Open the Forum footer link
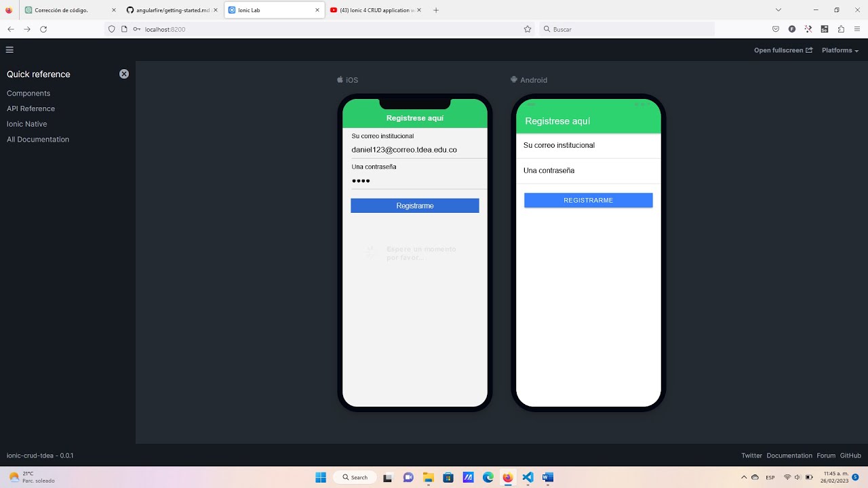The image size is (868, 488). coord(826,456)
